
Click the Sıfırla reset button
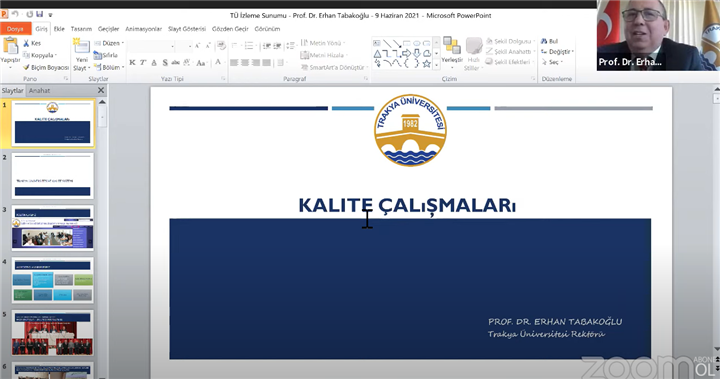point(106,55)
